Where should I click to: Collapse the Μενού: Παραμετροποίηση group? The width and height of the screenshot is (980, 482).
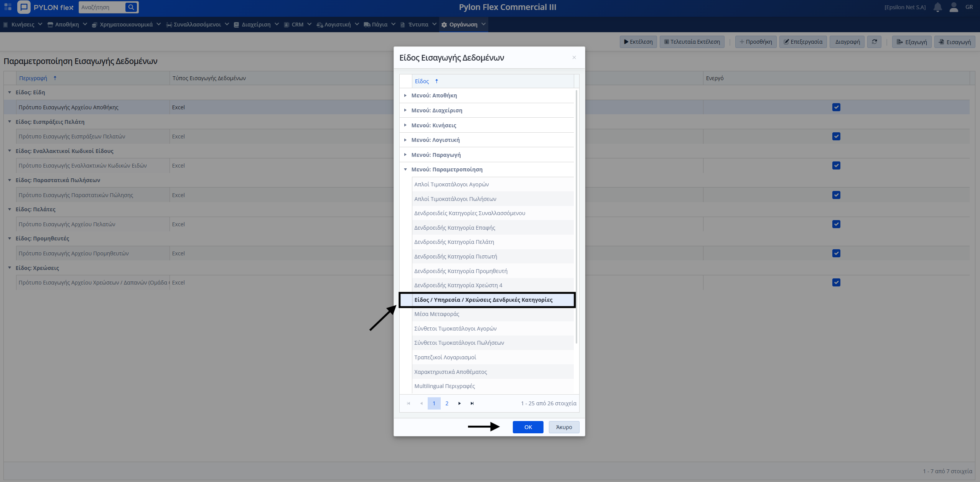(x=405, y=169)
